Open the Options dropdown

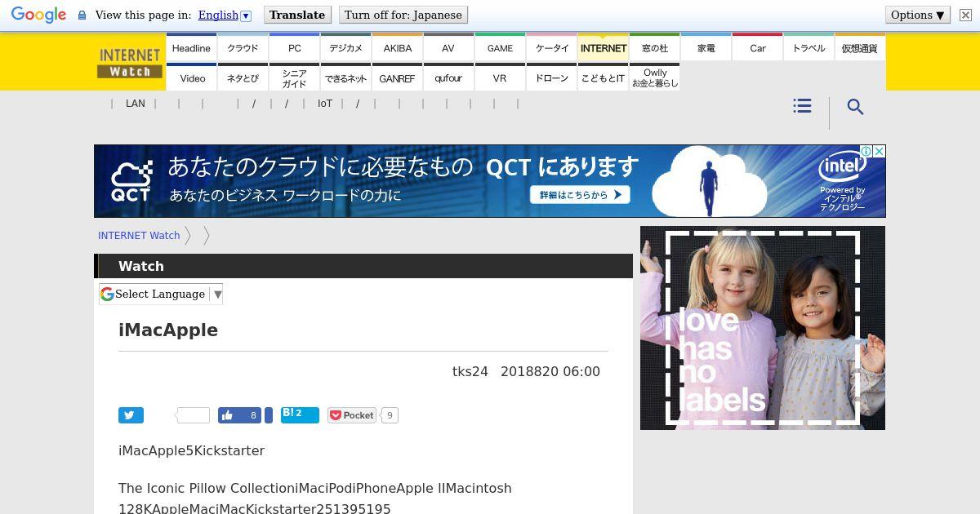pos(918,15)
